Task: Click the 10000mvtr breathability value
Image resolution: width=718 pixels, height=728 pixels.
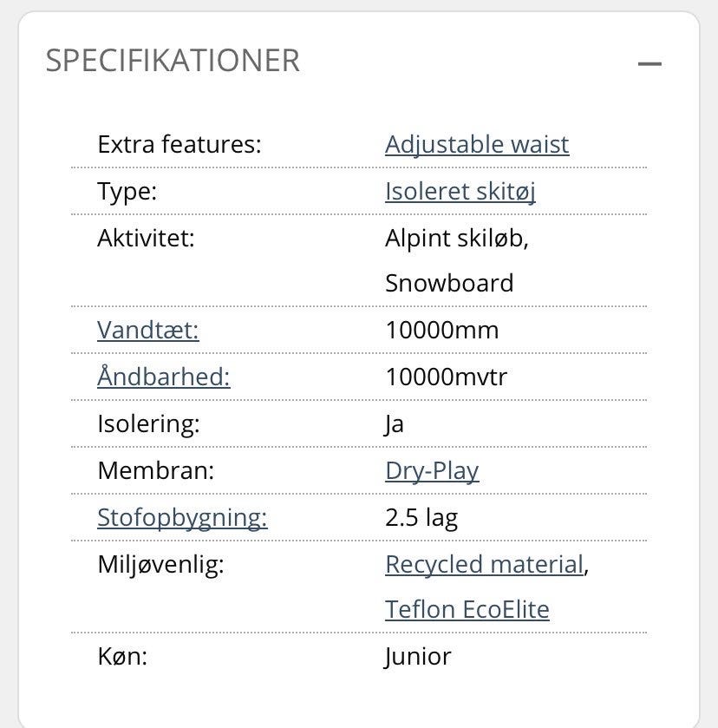Action: (x=446, y=377)
